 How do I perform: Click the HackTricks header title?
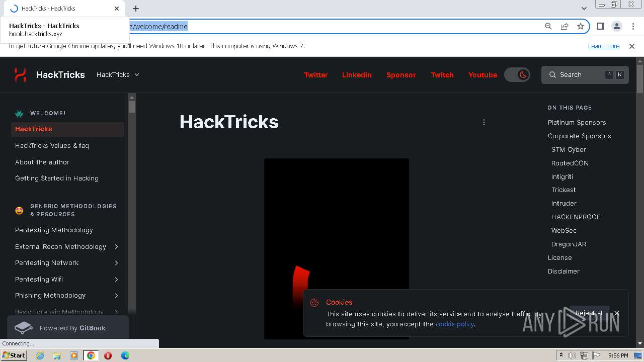click(x=60, y=75)
